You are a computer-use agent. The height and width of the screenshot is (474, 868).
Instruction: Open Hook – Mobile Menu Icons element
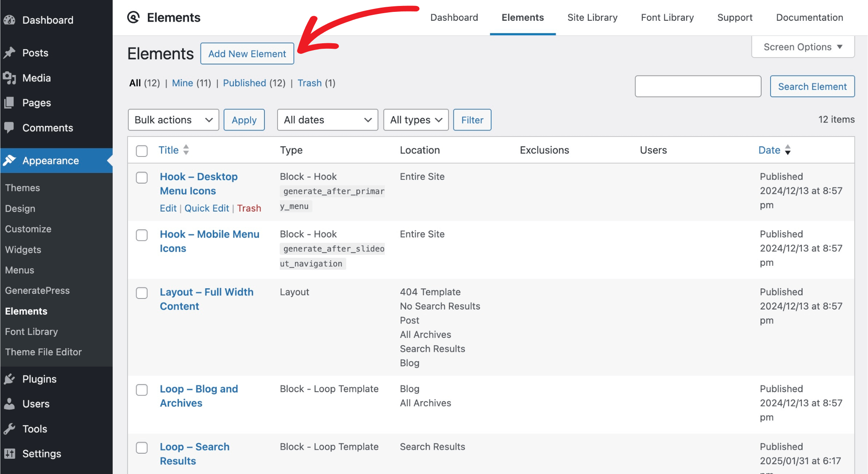click(x=209, y=241)
